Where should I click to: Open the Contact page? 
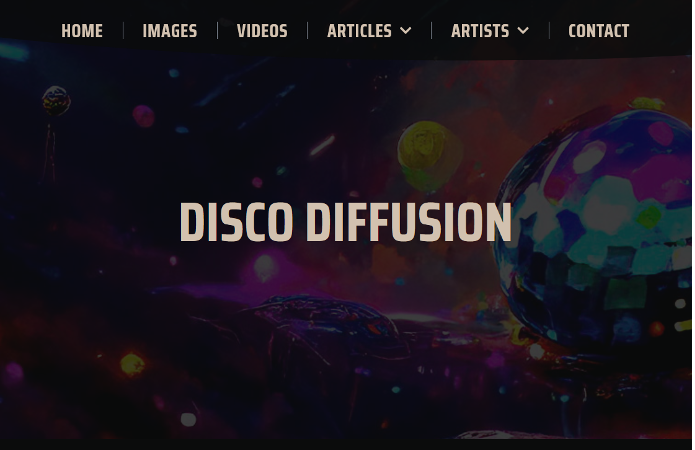pyautogui.click(x=598, y=31)
